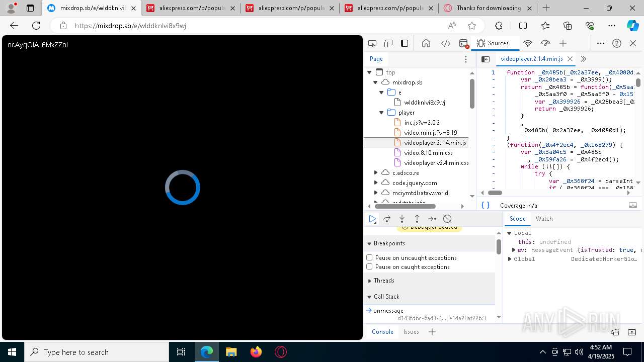The width and height of the screenshot is (644, 362).
Task: Open browser Extensions icon
Action: coord(499,26)
